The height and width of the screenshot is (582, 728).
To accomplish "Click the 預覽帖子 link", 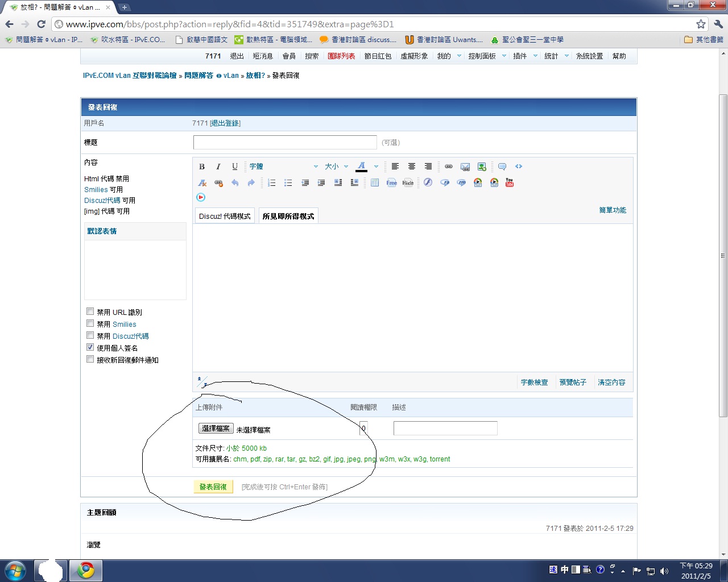I will [x=573, y=383].
